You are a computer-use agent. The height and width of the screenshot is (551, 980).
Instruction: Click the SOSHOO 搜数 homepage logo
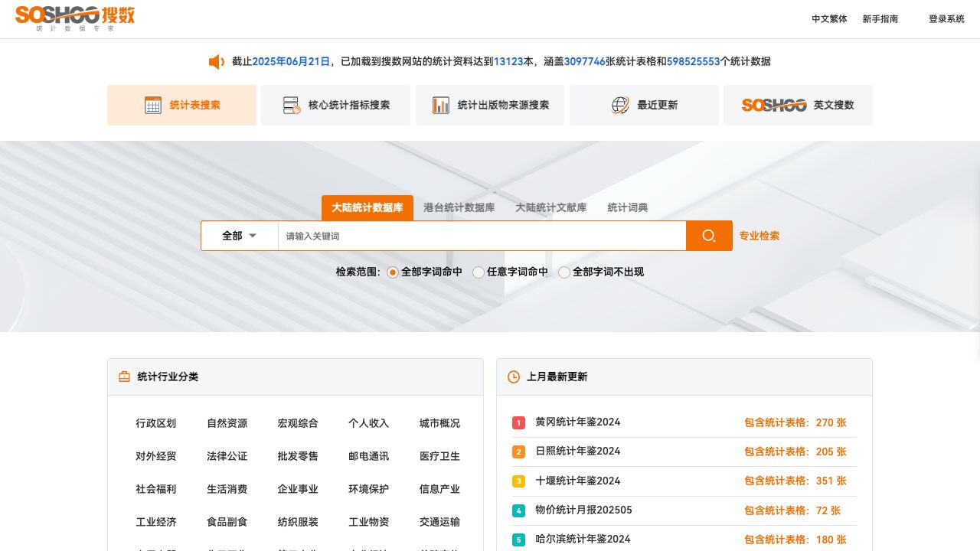click(73, 18)
